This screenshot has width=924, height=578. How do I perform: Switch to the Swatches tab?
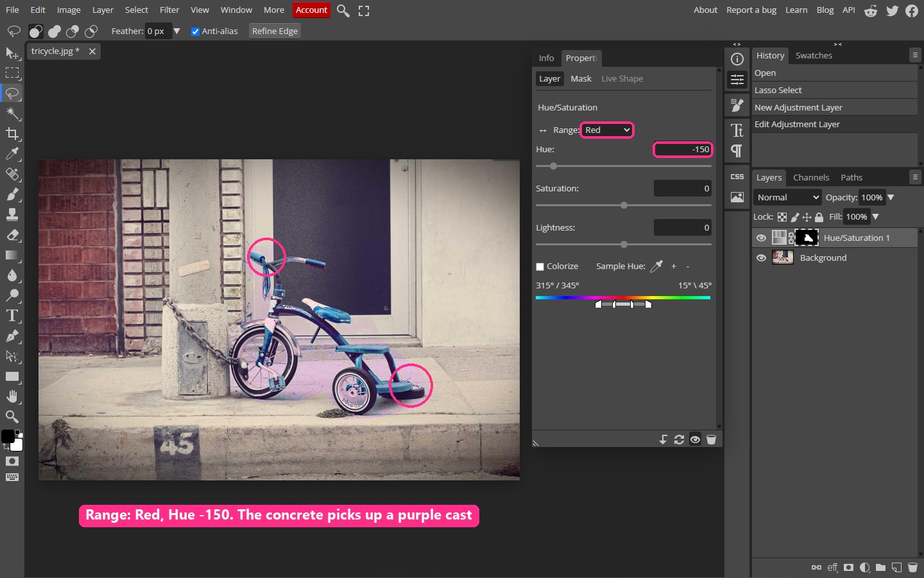pyautogui.click(x=814, y=55)
